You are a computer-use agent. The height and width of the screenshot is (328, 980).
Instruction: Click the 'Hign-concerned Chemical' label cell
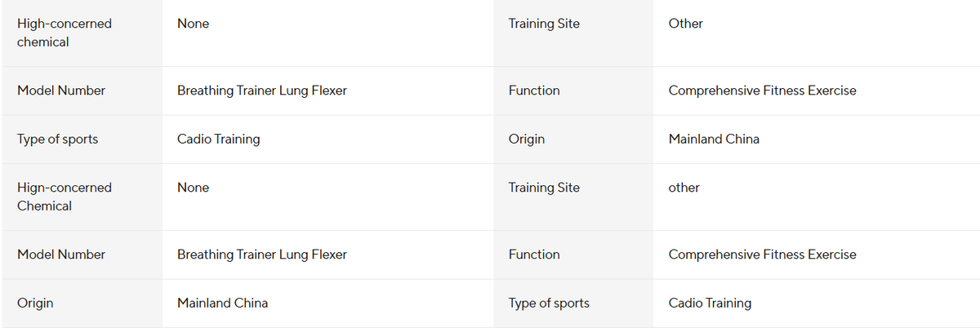click(x=65, y=197)
